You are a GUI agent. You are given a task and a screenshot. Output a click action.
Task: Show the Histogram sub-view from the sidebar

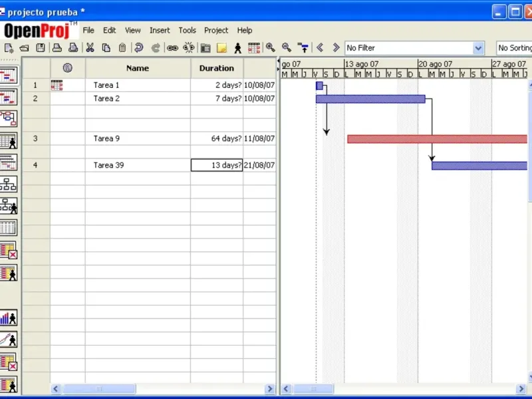click(x=8, y=318)
